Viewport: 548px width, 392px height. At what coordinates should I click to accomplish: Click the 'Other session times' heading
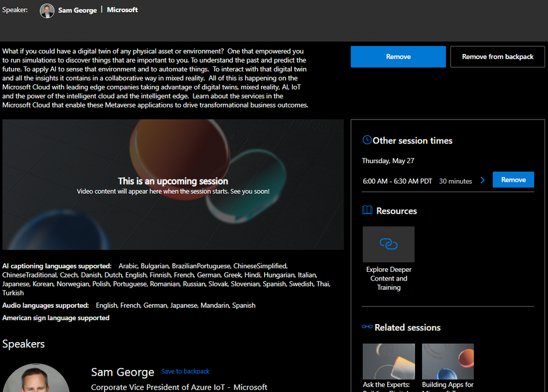[x=412, y=141]
